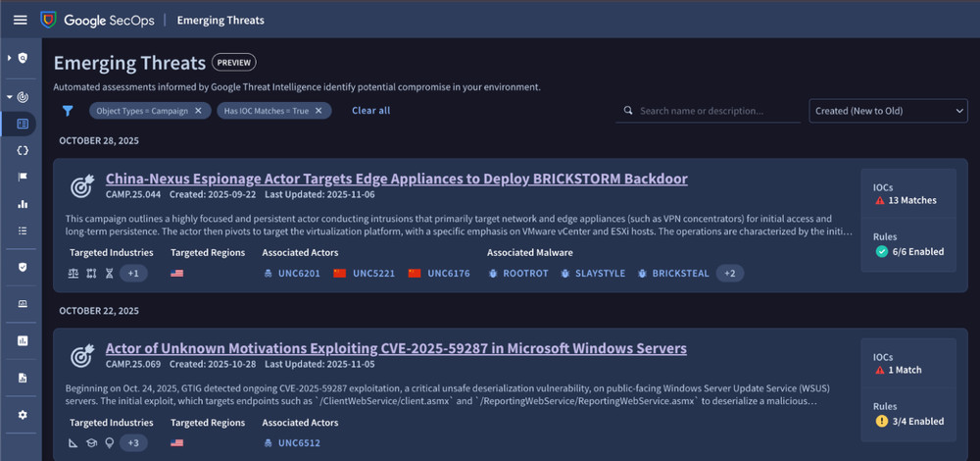This screenshot has width=980, height=461.
Task: Remove the Has IOC Matches = True filter
Action: pyautogui.click(x=320, y=111)
